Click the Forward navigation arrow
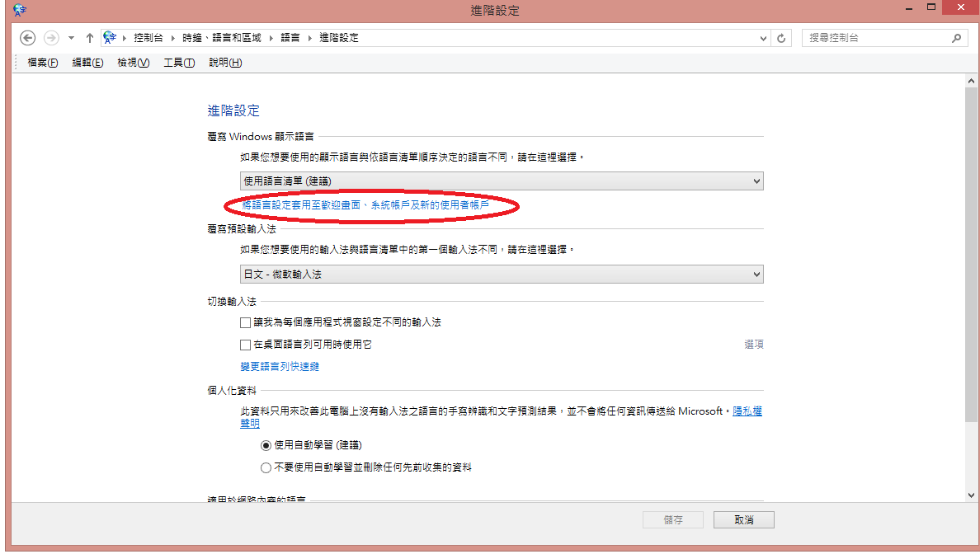This screenshot has width=980, height=554. pos(51,38)
